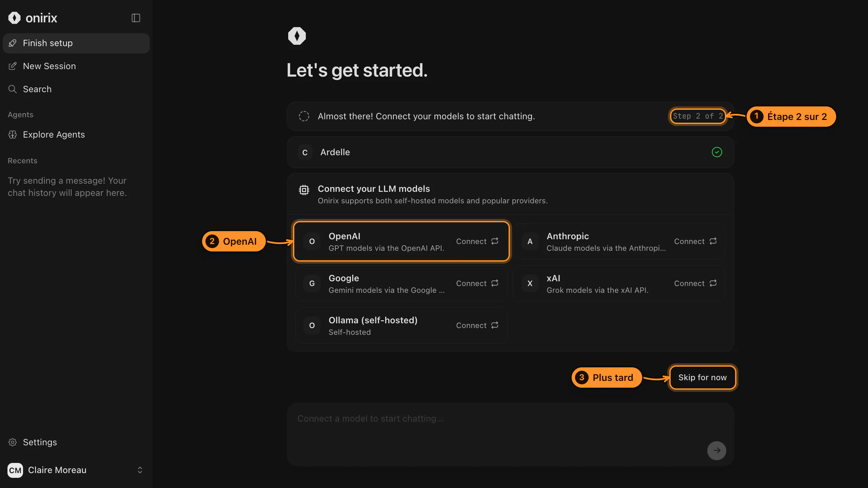Image resolution: width=868 pixels, height=488 pixels.
Task: Click the Claire Moreau user name
Action: click(x=57, y=470)
